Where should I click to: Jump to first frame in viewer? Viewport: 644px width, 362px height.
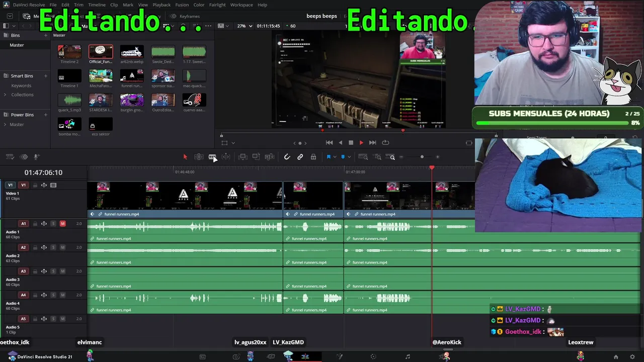click(329, 143)
